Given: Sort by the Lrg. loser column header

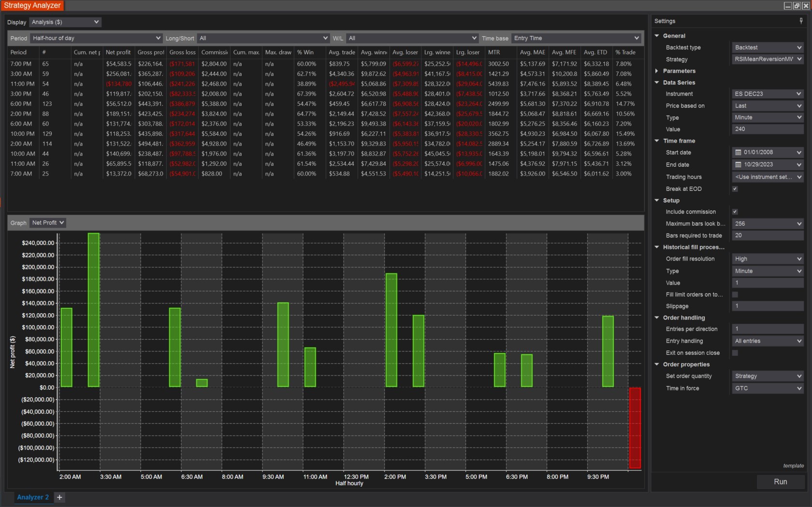Looking at the screenshot, I should tap(468, 52).
